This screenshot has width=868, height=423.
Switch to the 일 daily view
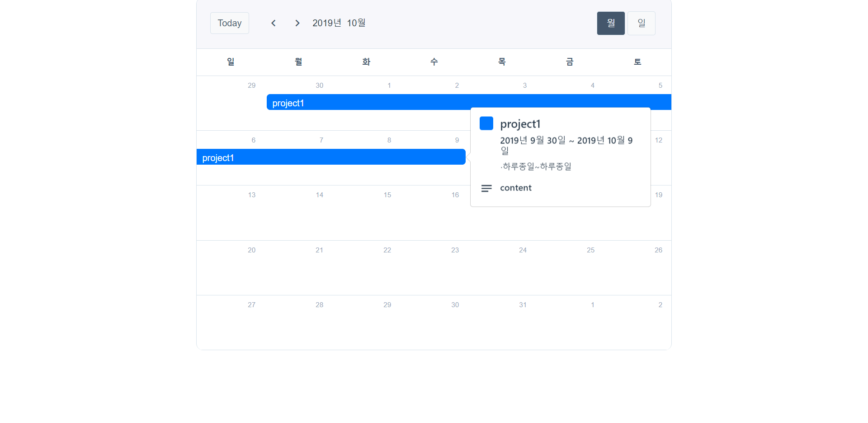(641, 23)
